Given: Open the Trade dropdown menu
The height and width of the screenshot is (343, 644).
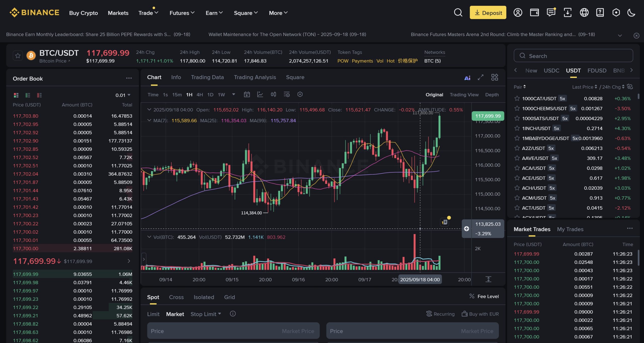Looking at the screenshot, I should (x=148, y=13).
